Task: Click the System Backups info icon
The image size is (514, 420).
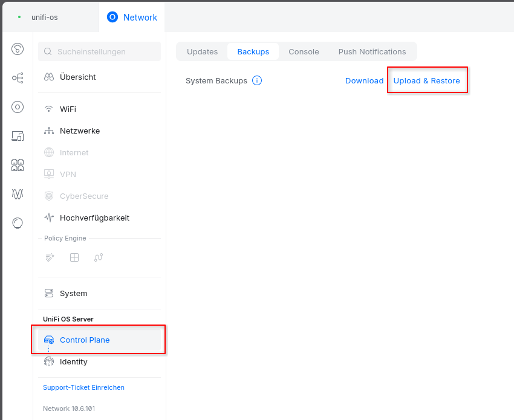Action: tap(257, 80)
